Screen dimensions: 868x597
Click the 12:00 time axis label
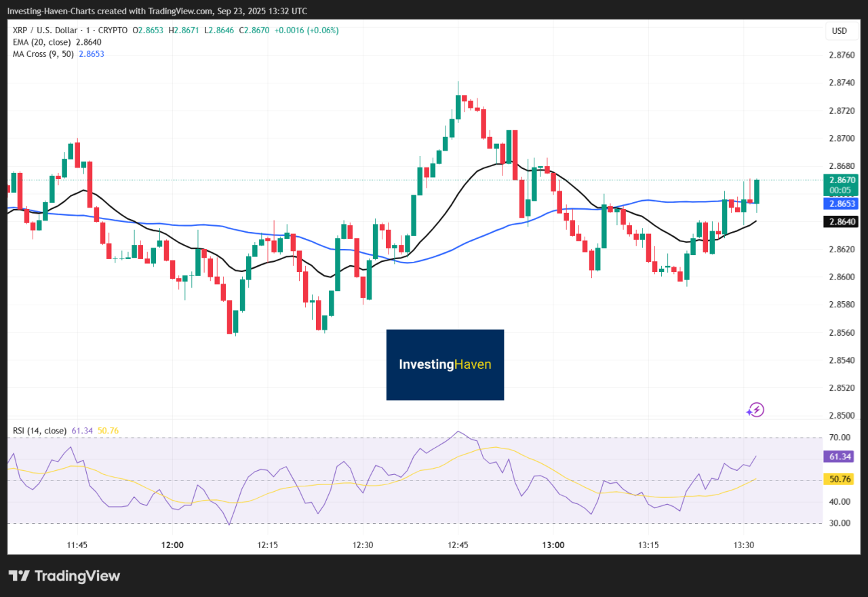172,545
